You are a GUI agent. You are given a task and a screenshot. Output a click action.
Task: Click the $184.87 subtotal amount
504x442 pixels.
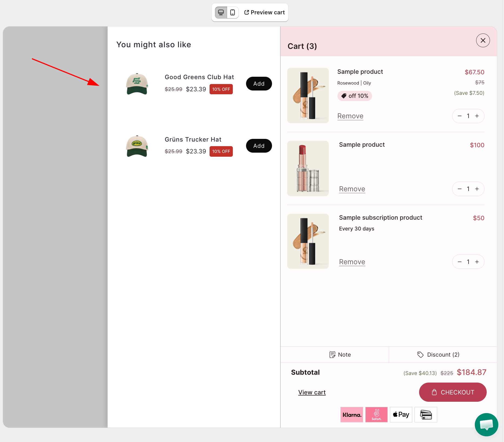pyautogui.click(x=472, y=372)
